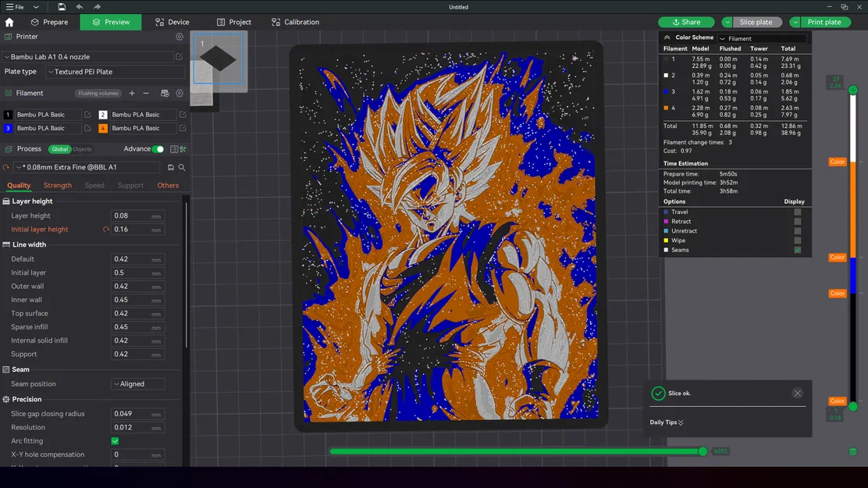The height and width of the screenshot is (488, 868).
Task: Disable Seams display checkbox
Action: (x=797, y=250)
